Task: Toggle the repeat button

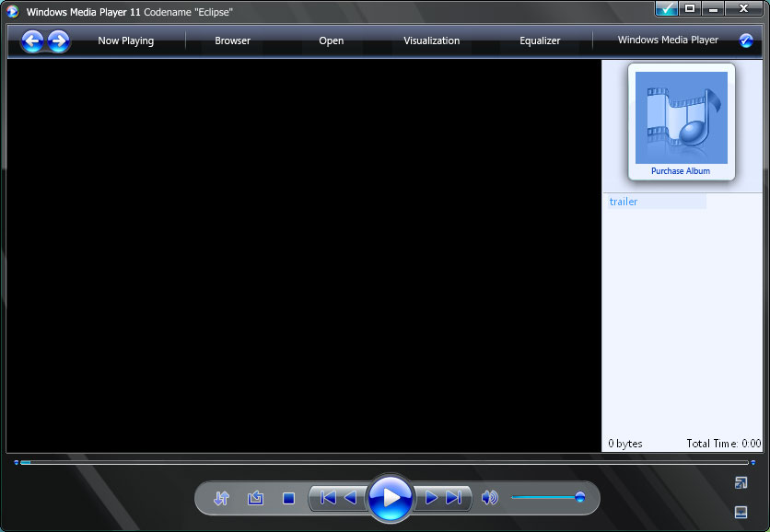Action: (255, 498)
